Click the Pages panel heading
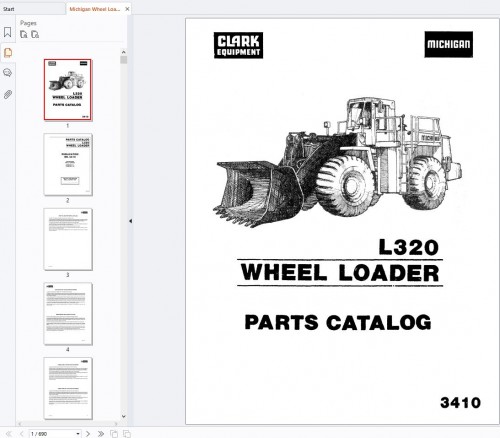Screen dimensions: 500x438 28,23
